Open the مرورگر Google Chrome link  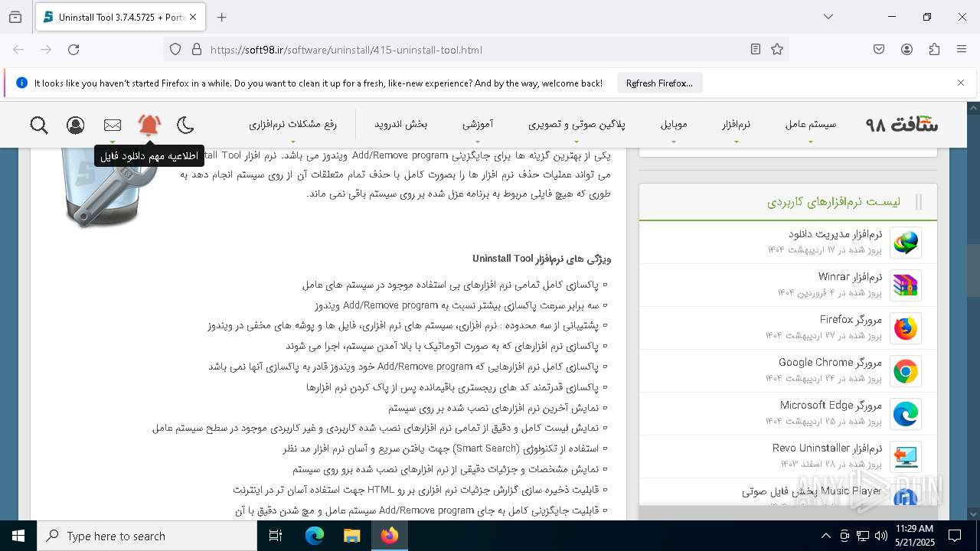coord(831,362)
